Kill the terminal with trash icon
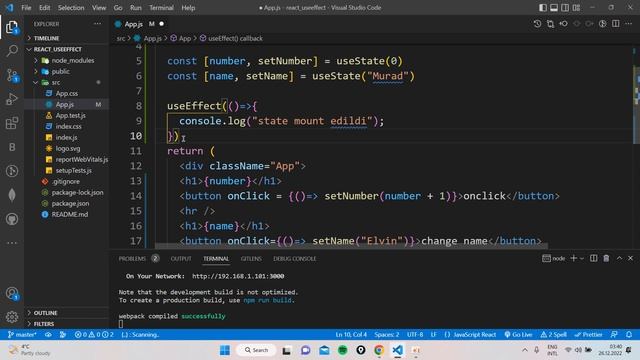Viewport: 640px width, 360px height. (x=606, y=258)
